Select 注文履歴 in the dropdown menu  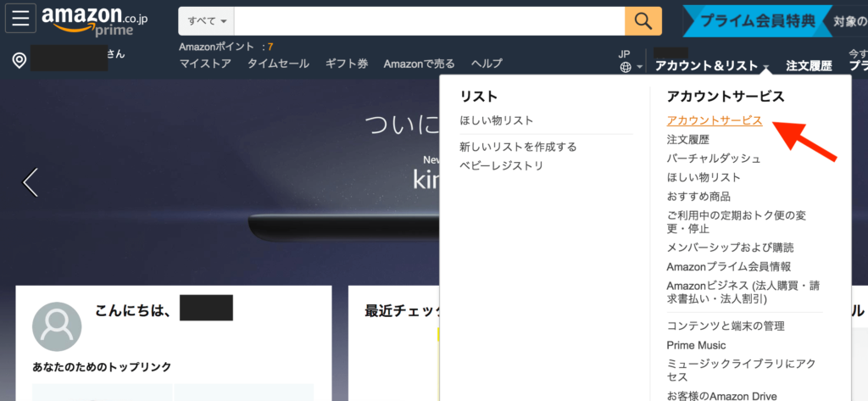[688, 140]
